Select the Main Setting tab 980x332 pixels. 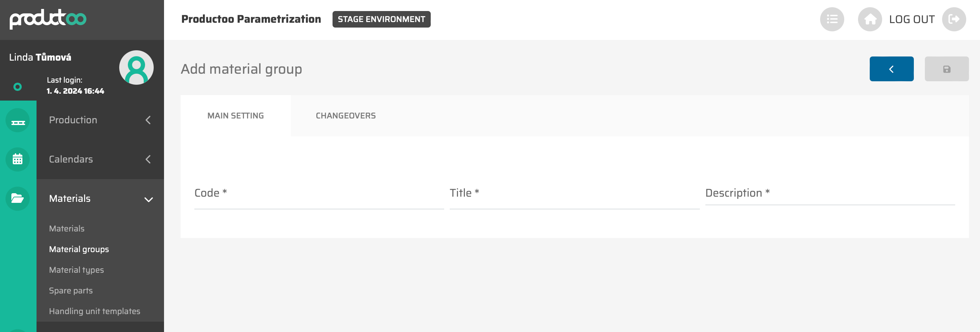click(235, 116)
